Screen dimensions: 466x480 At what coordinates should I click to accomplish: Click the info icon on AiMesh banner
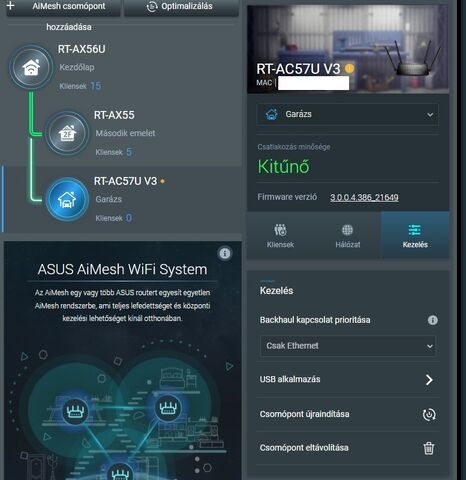225,253
